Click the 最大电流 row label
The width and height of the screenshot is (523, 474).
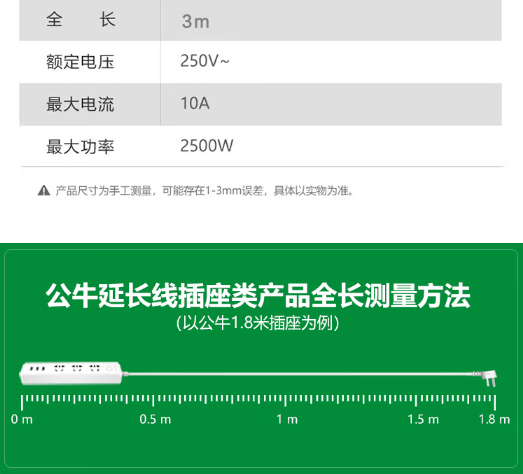[80, 104]
